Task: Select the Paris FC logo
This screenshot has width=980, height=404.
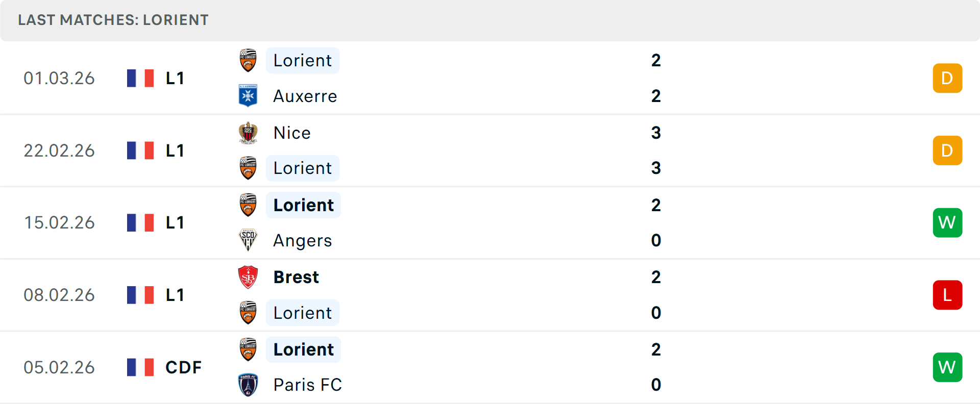Action: point(248,385)
